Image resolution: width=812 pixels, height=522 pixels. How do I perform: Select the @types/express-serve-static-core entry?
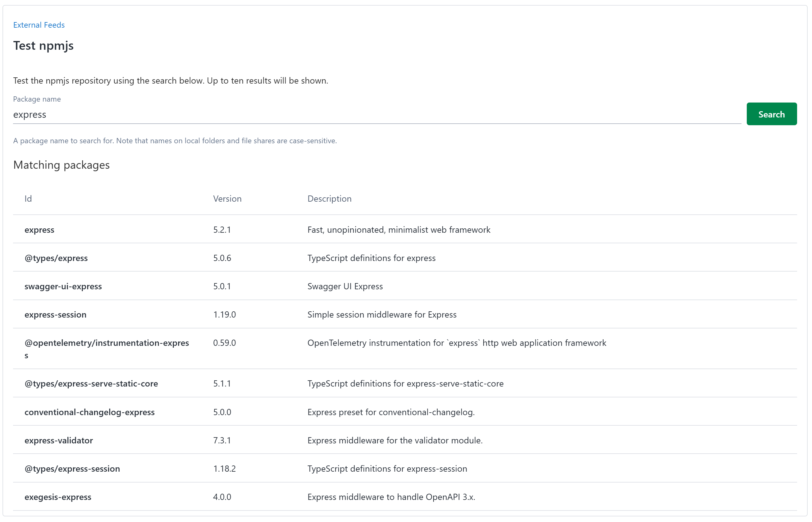click(x=92, y=383)
